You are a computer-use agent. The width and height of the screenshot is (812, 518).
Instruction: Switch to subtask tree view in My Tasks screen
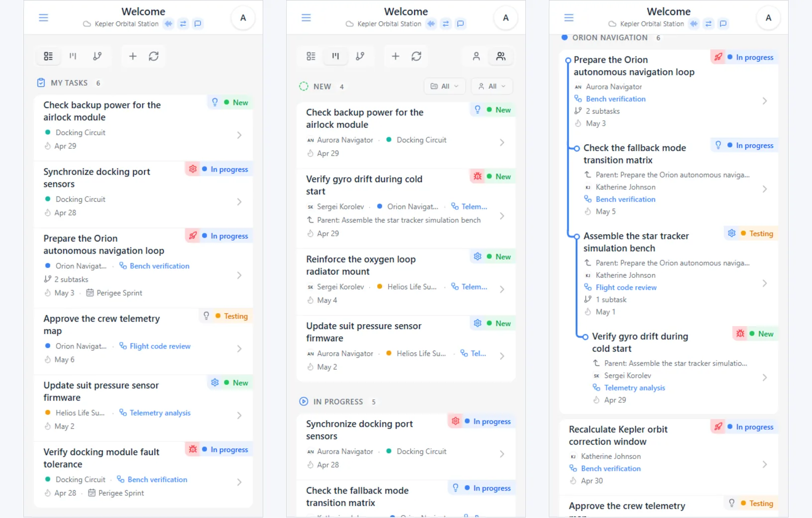click(x=97, y=56)
